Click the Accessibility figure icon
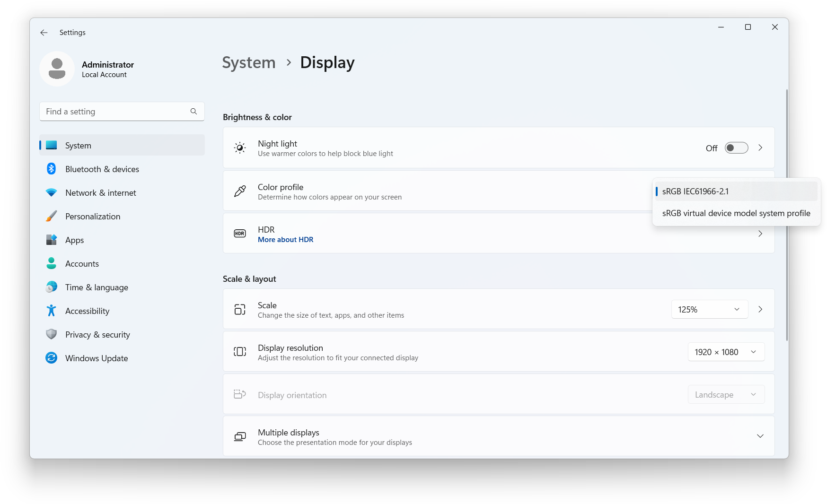The width and height of the screenshot is (827, 504). point(52,311)
